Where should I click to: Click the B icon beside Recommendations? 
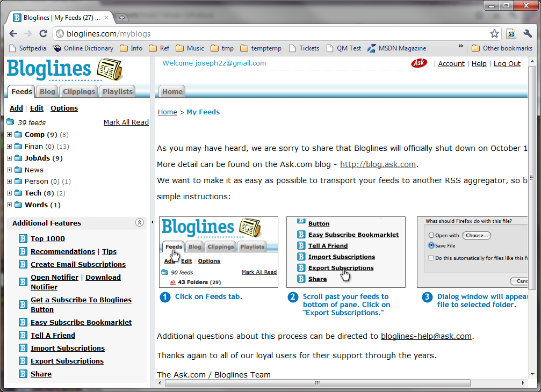pyautogui.click(x=23, y=251)
